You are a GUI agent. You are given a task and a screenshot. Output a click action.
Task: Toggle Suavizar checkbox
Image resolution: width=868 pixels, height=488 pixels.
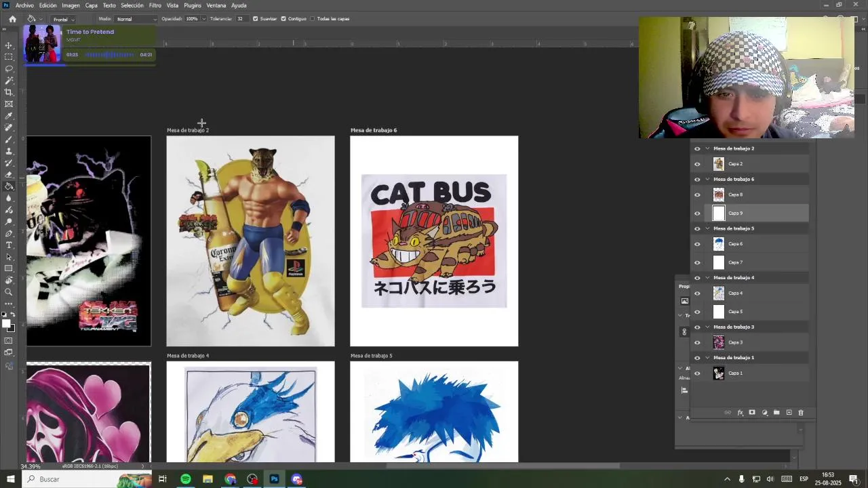click(256, 19)
